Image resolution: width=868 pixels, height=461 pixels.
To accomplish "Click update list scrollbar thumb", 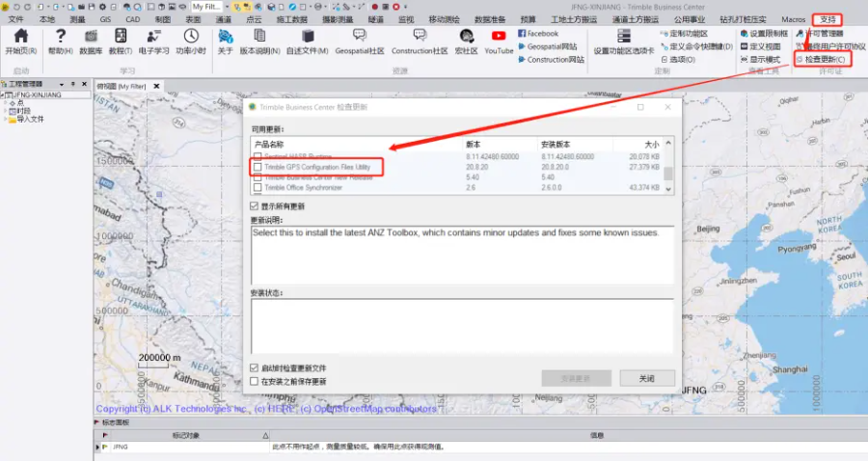I will [x=668, y=174].
